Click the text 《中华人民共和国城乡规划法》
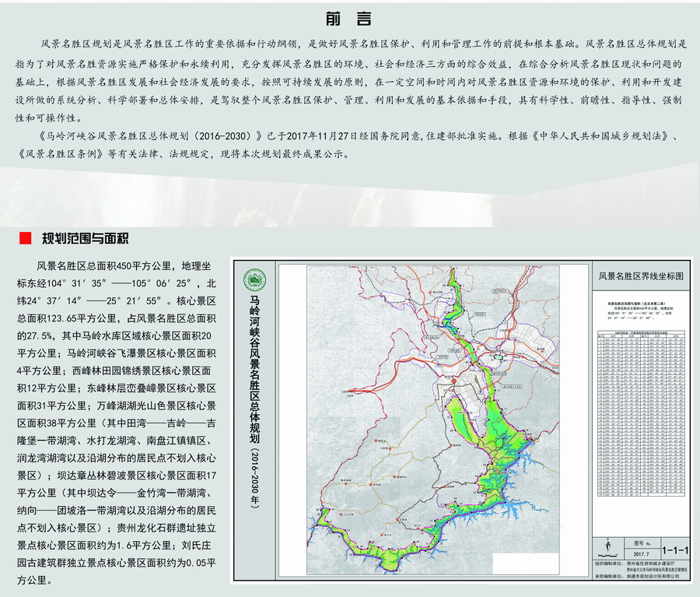This screenshot has height=597, width=700. 601,136
